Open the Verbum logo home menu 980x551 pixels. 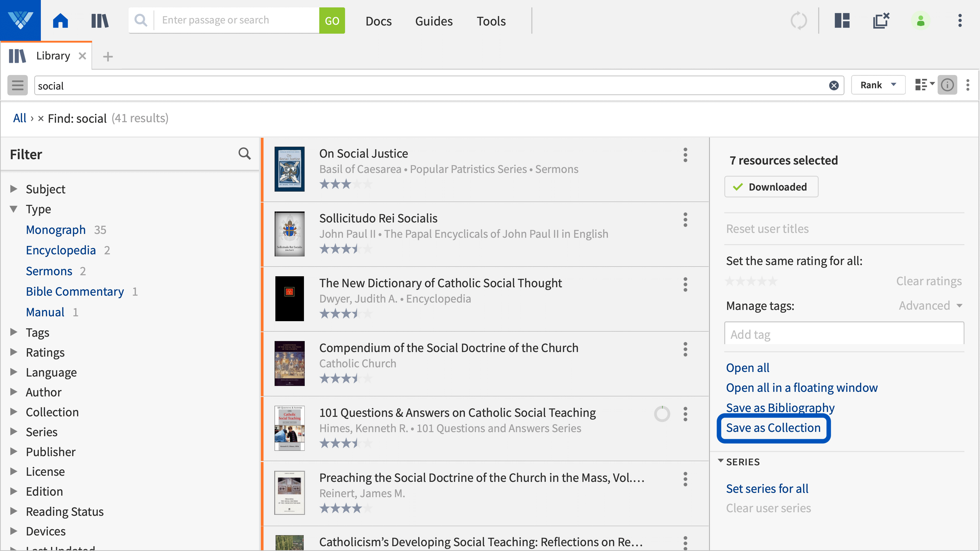click(x=20, y=20)
